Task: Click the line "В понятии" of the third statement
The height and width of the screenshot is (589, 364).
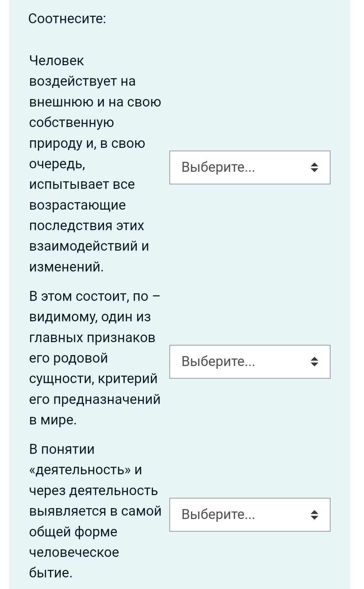Action: tap(62, 449)
